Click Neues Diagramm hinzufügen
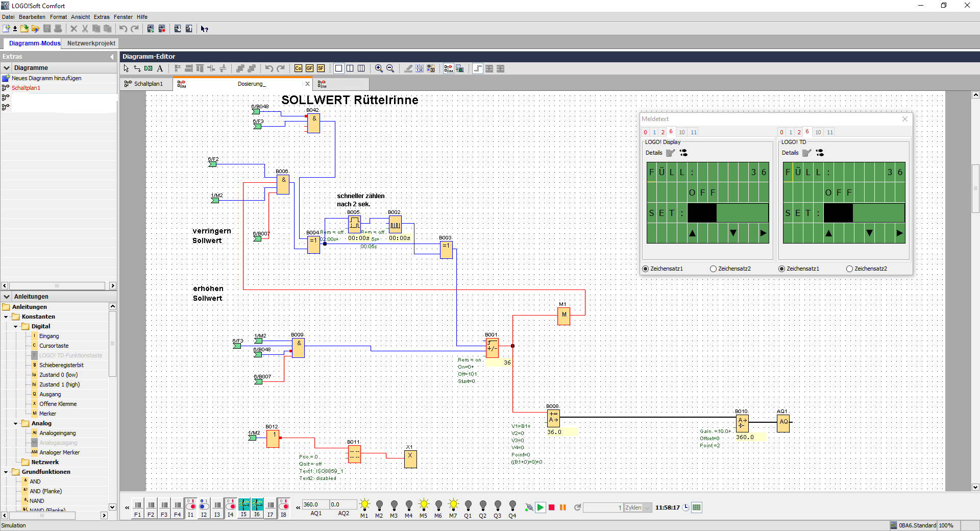The height and width of the screenshot is (531, 980). click(46, 78)
